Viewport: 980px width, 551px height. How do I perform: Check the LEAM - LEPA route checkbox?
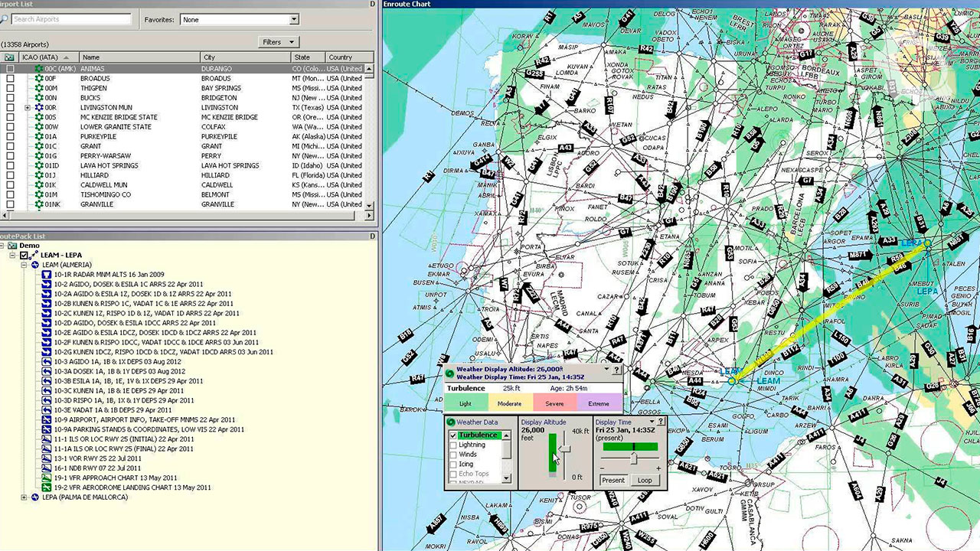[24, 255]
